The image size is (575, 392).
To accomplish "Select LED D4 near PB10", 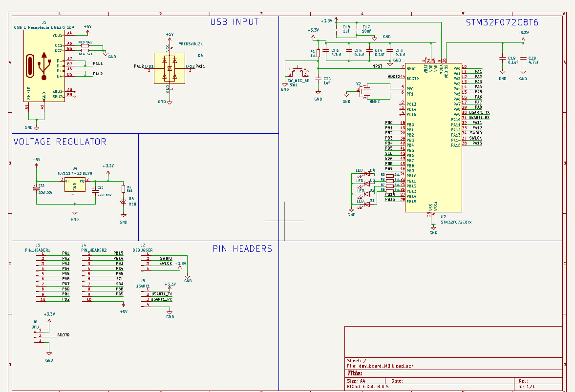I will [x=366, y=173].
